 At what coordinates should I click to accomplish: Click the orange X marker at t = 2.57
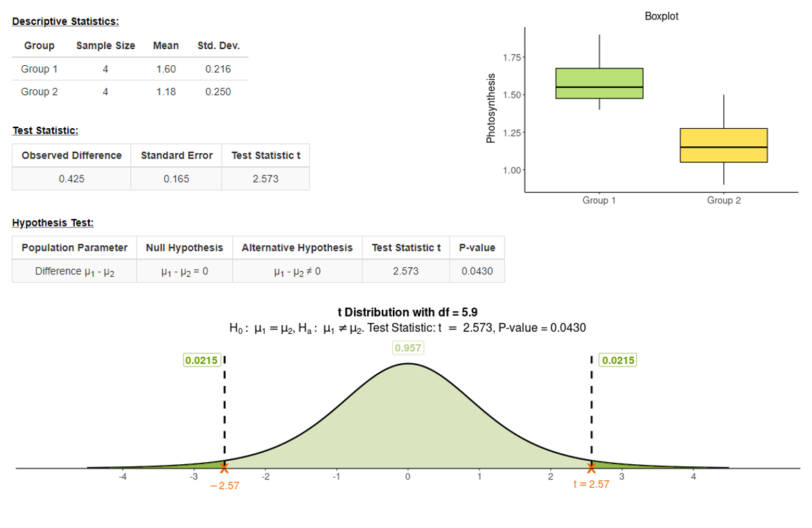coord(591,468)
